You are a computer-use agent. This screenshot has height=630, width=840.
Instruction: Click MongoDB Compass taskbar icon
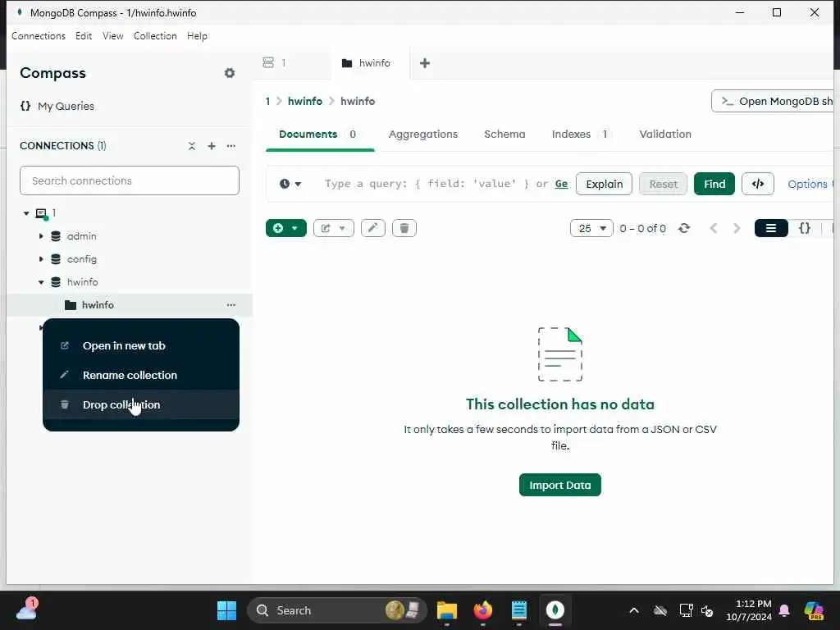(555, 610)
